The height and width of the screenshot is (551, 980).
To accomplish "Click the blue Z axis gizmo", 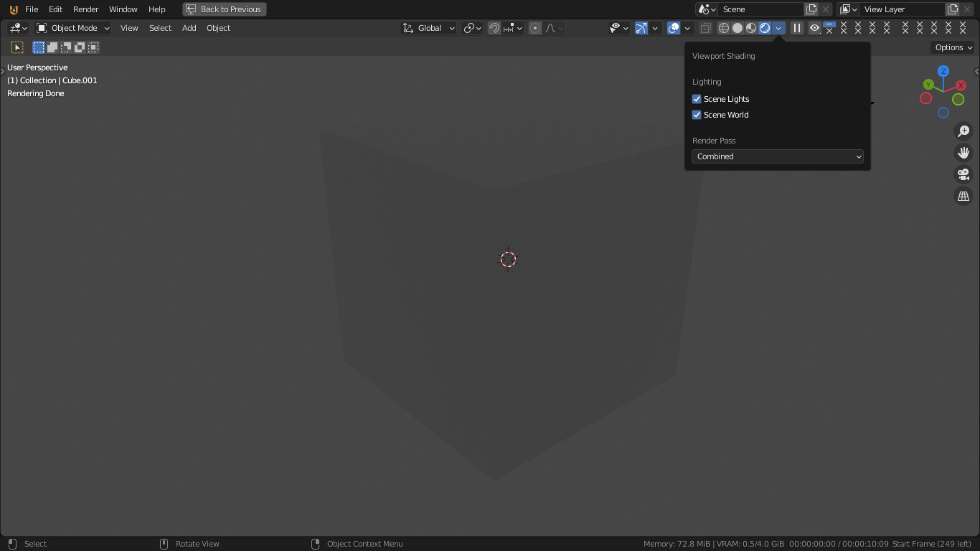I will (943, 71).
